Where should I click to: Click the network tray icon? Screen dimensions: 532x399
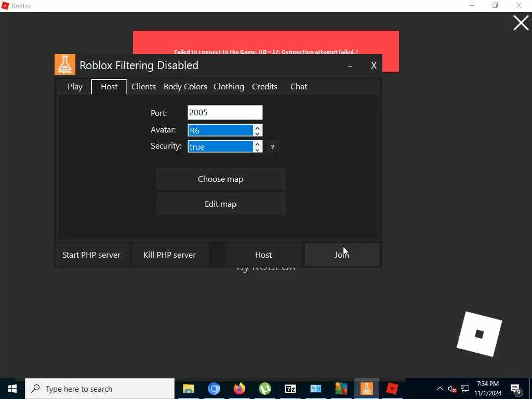click(x=465, y=389)
